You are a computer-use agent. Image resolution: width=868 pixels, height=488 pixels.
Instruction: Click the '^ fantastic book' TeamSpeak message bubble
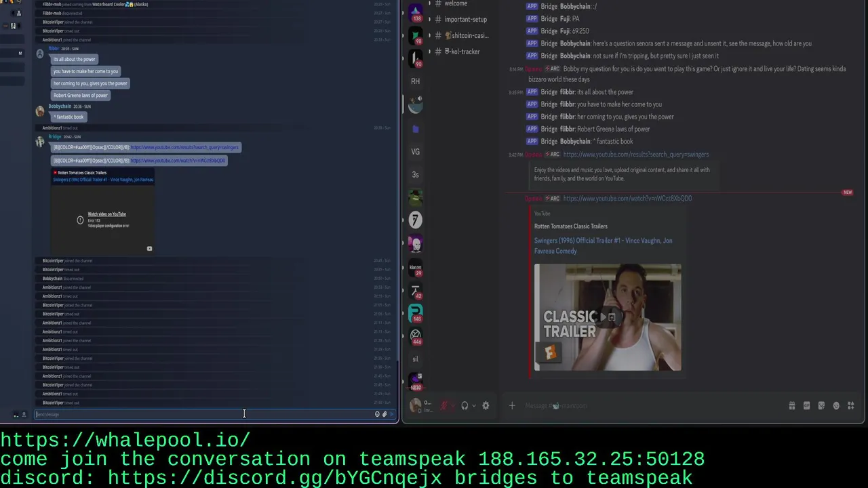coord(68,117)
